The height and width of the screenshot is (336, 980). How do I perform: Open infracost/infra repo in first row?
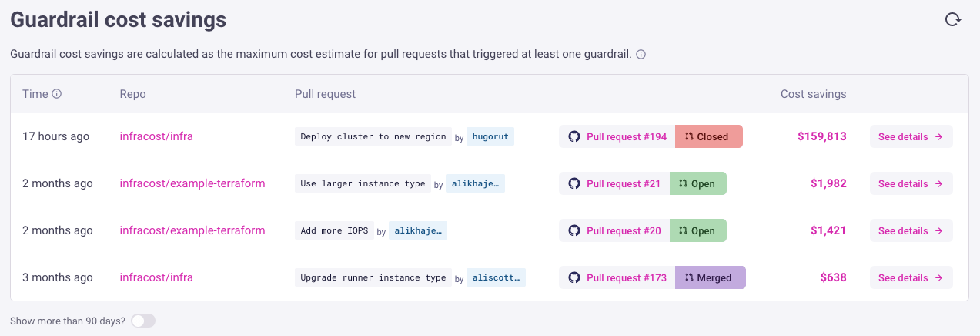coord(156,136)
